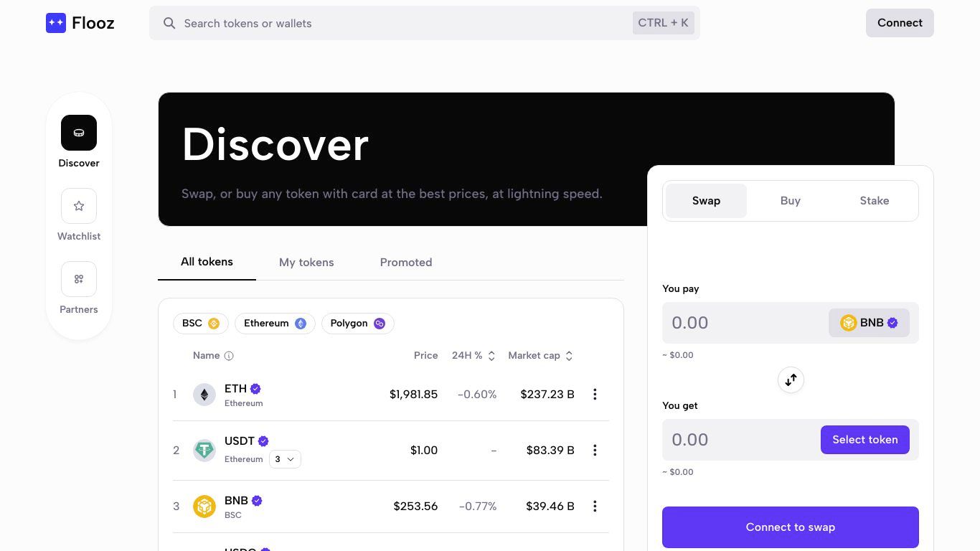Click the BNB token logo in list
This screenshot has height=551, width=980.
pyautogui.click(x=204, y=507)
